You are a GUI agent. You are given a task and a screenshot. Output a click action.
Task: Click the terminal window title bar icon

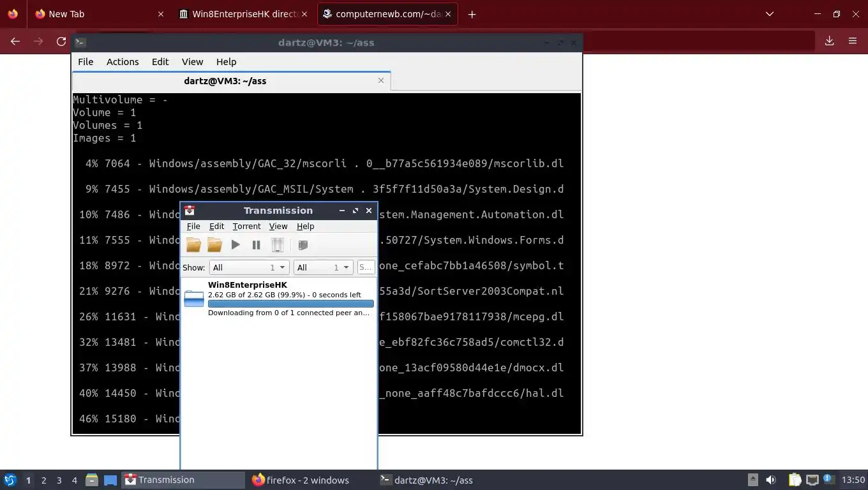[x=80, y=43]
